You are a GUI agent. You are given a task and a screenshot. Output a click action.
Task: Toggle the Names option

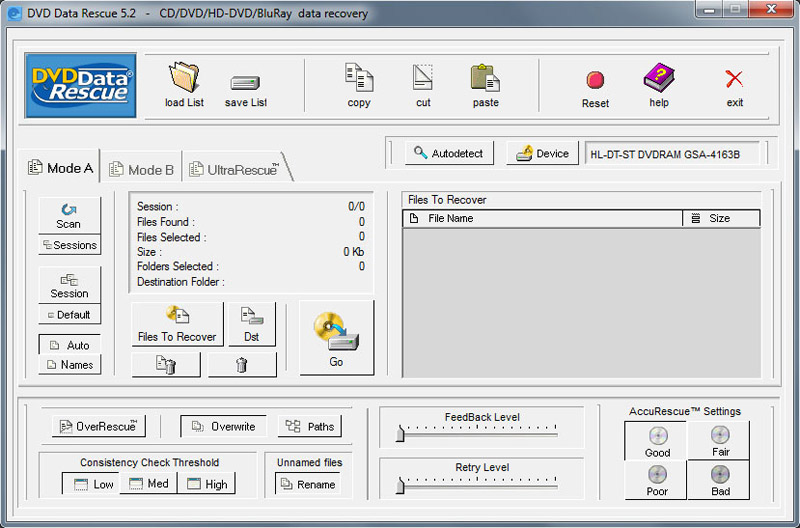tap(69, 365)
